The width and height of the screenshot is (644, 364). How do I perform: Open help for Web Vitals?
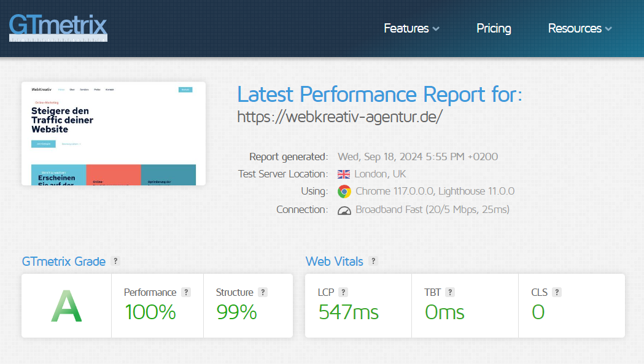[373, 261]
